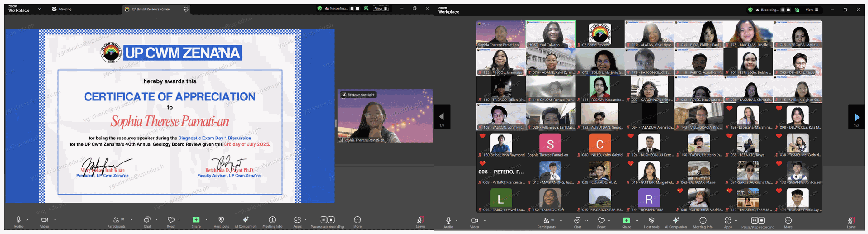Click Remove spotlight on Sophia's video
The image size is (868, 234).
(359, 95)
